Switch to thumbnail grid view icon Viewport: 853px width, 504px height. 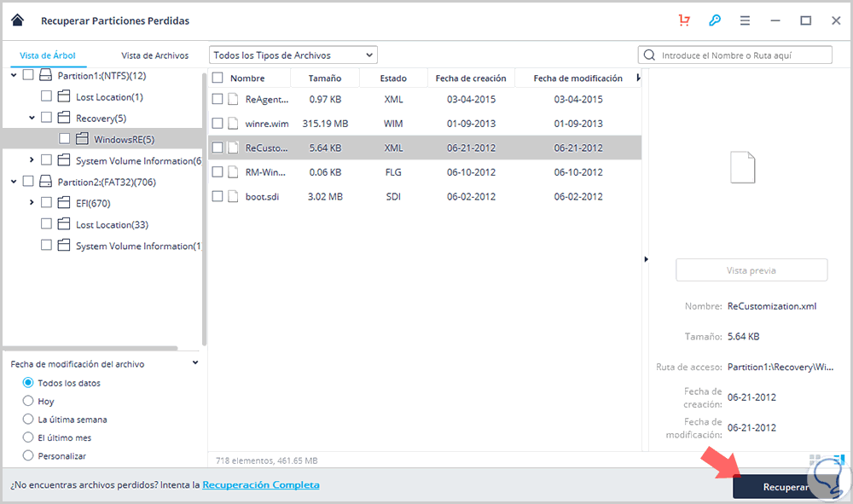click(815, 460)
